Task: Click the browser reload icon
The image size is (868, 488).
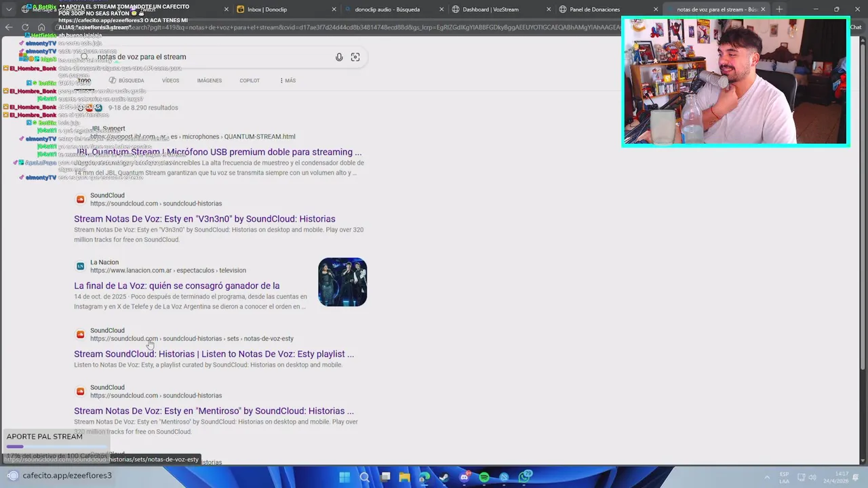Action: click(x=25, y=27)
